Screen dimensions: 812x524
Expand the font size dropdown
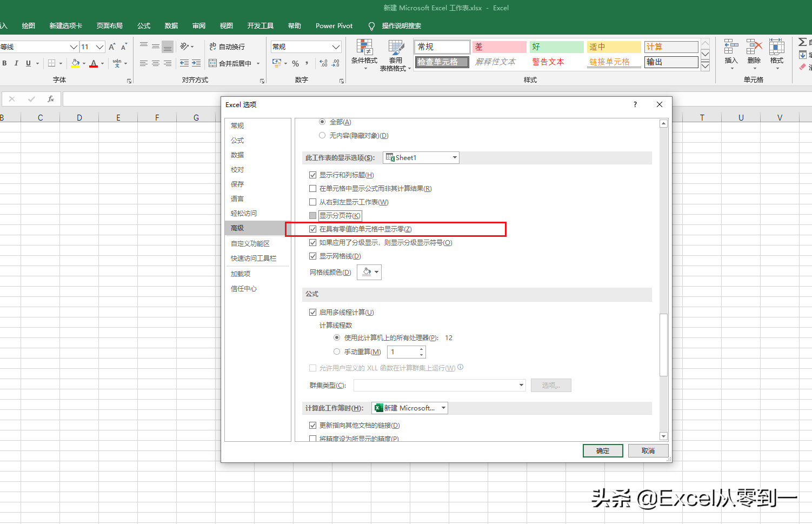click(x=99, y=47)
